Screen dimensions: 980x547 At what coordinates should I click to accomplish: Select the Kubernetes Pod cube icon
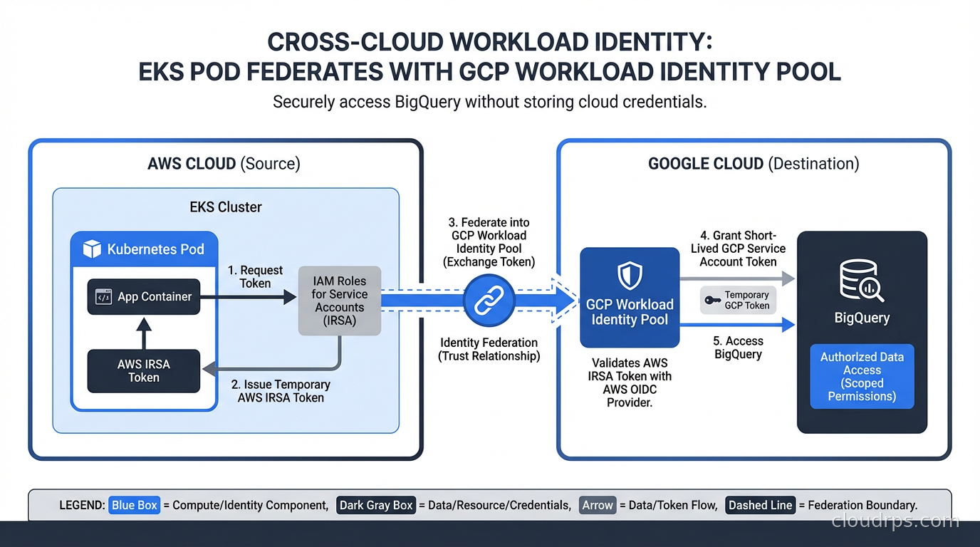[93, 249]
